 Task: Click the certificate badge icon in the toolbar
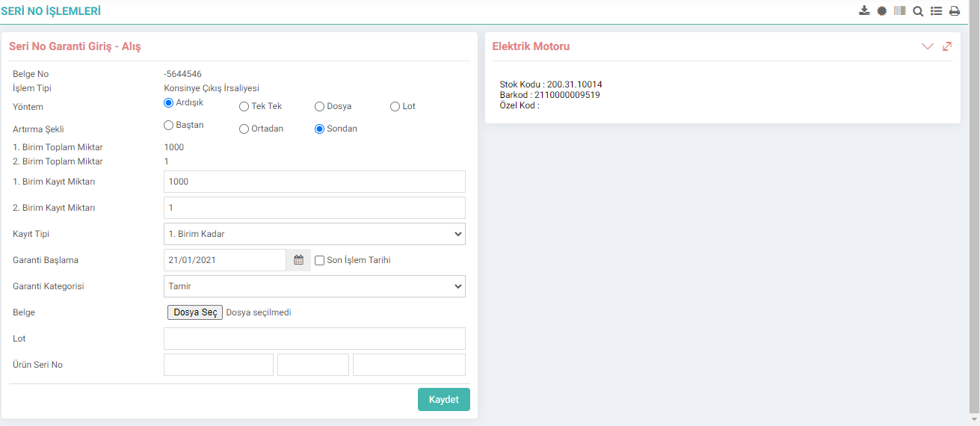tap(882, 10)
